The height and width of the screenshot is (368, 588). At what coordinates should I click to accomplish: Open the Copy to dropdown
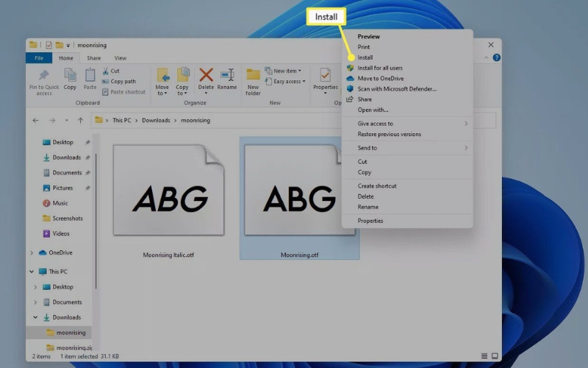[182, 82]
